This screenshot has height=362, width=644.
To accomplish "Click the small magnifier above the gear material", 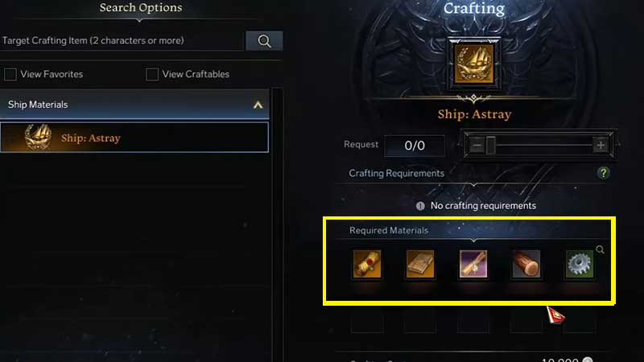I will (600, 249).
